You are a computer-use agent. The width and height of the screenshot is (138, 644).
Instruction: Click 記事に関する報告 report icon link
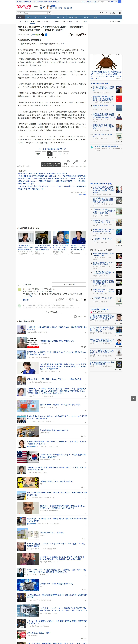(x=23, y=166)
